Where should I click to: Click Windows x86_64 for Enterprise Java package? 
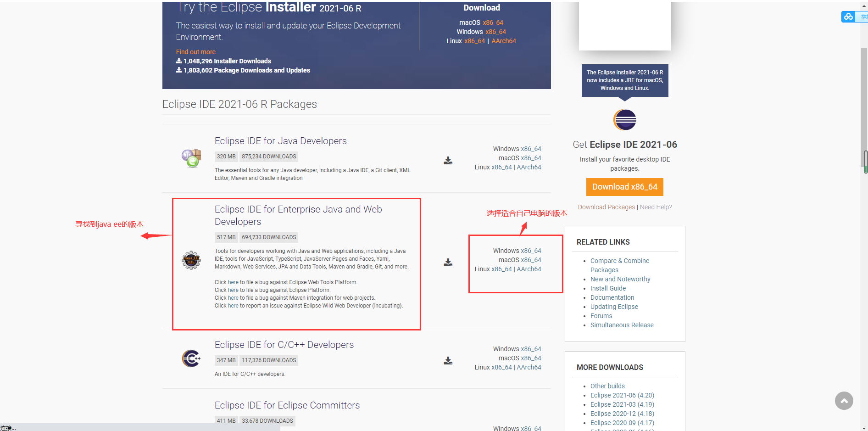(x=531, y=251)
